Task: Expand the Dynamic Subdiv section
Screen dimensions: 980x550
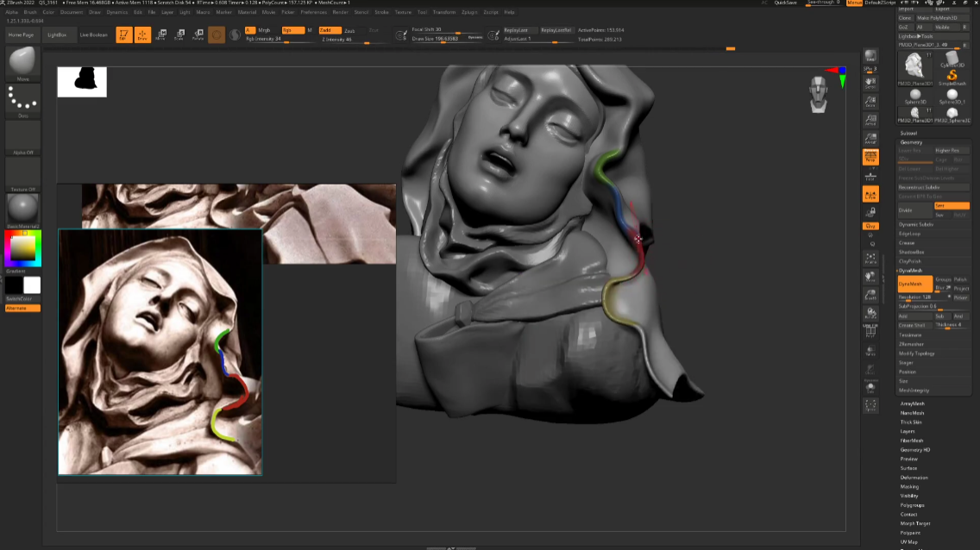Action: pyautogui.click(x=916, y=224)
